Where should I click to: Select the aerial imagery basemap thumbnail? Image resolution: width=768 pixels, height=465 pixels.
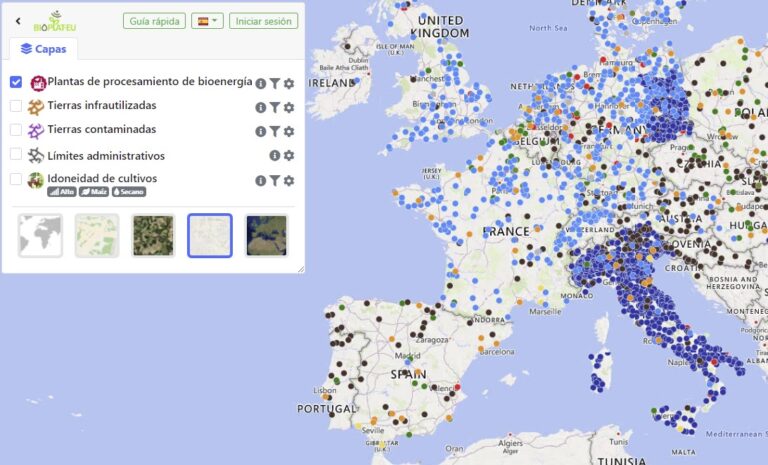pos(153,236)
